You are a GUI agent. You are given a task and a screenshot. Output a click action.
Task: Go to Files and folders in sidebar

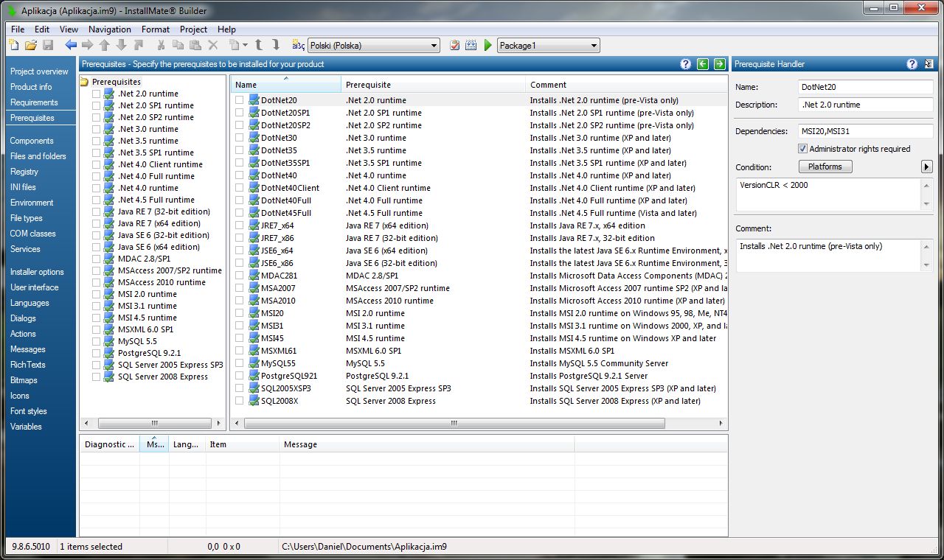tap(38, 156)
